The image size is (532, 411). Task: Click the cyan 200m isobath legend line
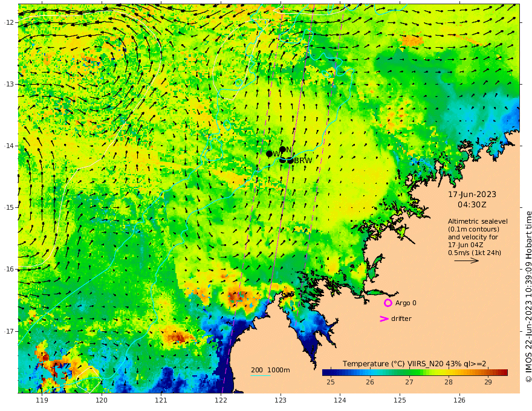260,375
